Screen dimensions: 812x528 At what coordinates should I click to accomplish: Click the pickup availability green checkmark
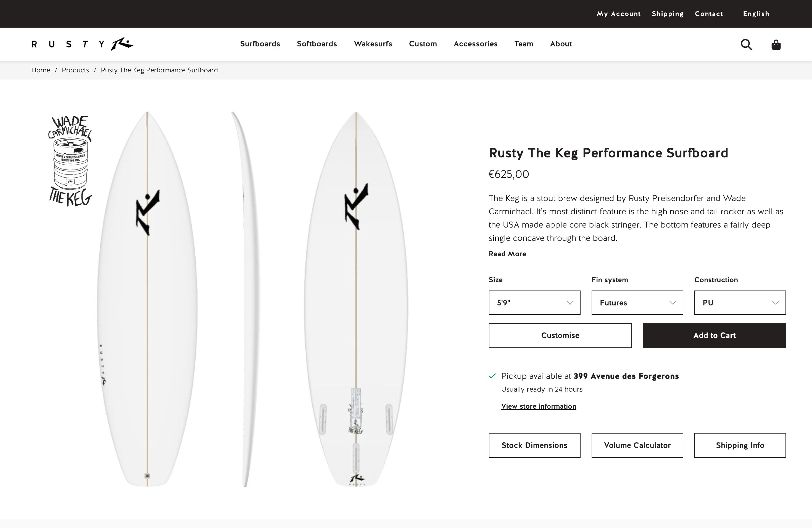coord(492,376)
